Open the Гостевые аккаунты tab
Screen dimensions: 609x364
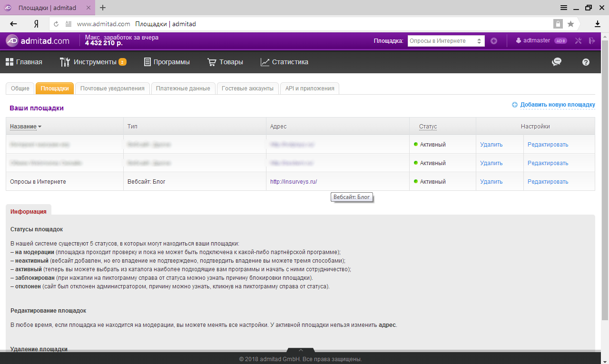(247, 89)
